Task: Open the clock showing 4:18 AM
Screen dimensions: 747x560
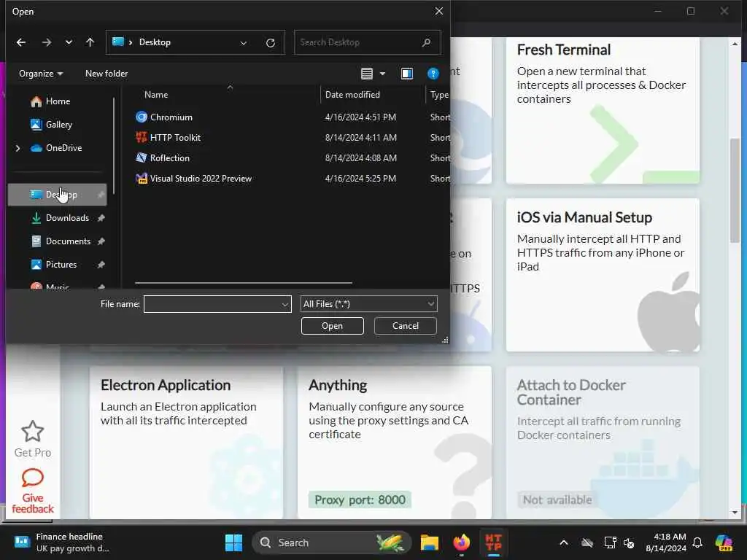Action: (x=666, y=542)
